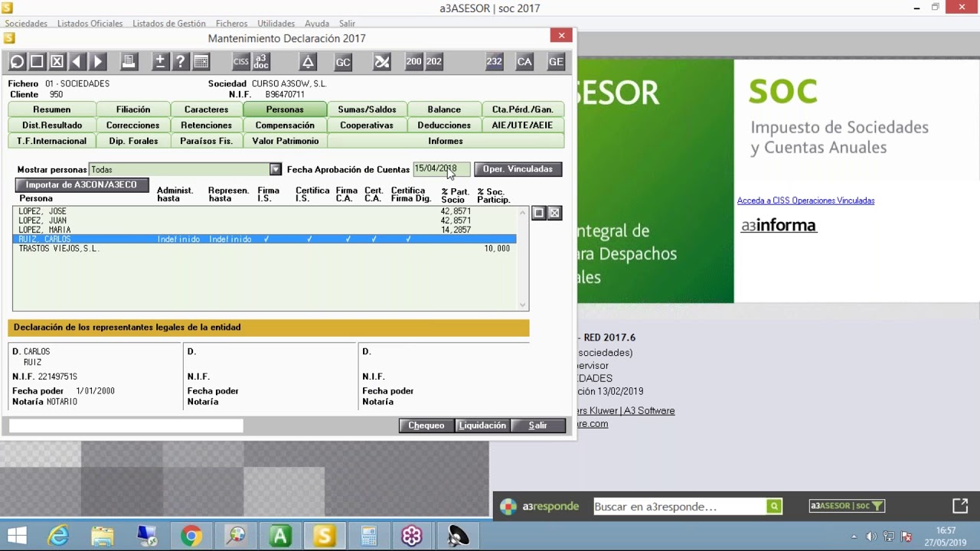Click the Liquidación button
The height and width of the screenshot is (551, 980).
click(x=482, y=425)
